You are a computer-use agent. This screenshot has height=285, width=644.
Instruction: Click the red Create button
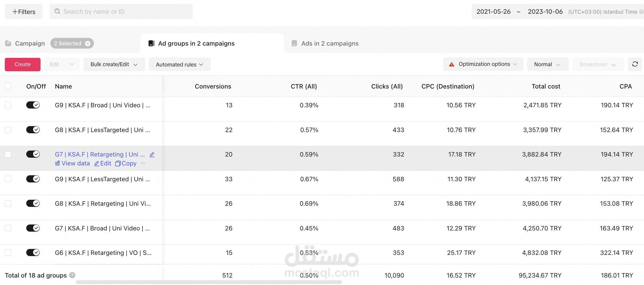point(23,64)
